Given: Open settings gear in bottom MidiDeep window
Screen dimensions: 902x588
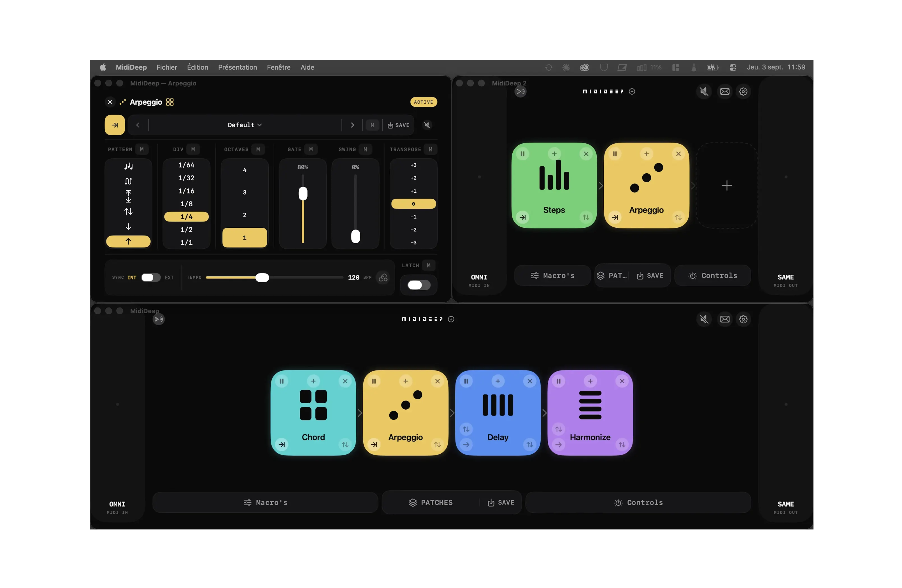Looking at the screenshot, I should tap(743, 319).
